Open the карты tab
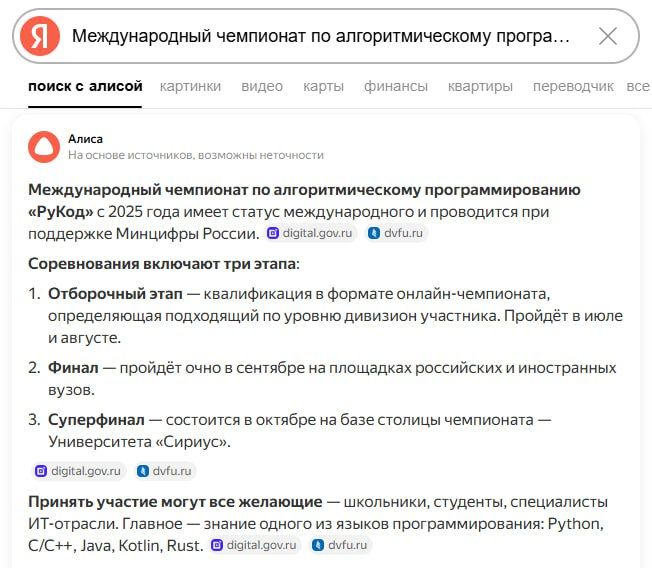This screenshot has height=568, width=652. pos(324,86)
